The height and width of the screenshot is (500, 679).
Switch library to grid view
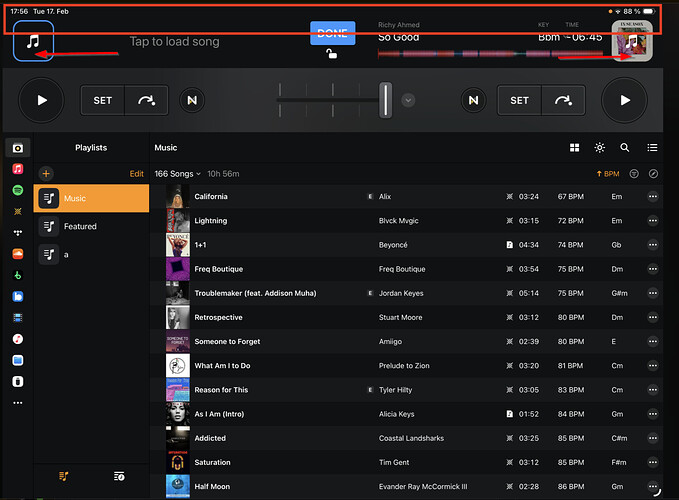click(574, 148)
